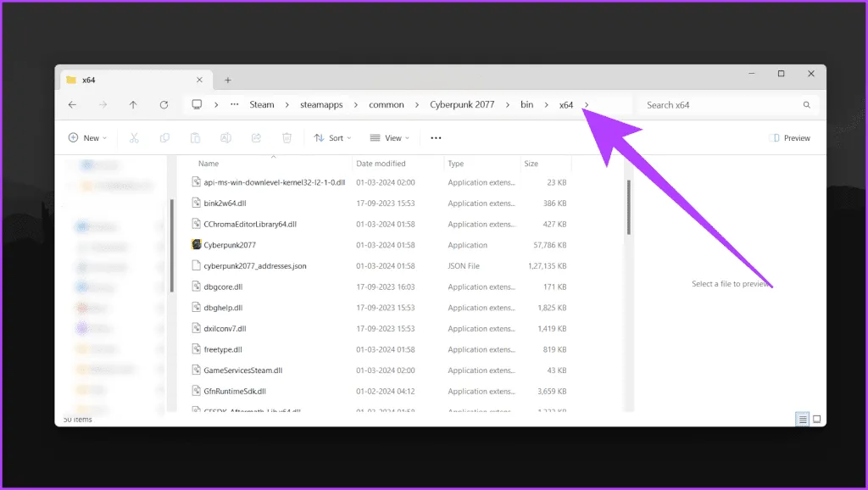Click the Copy icon in toolbar
Screen dimensions: 868x490
pyautogui.click(x=164, y=138)
